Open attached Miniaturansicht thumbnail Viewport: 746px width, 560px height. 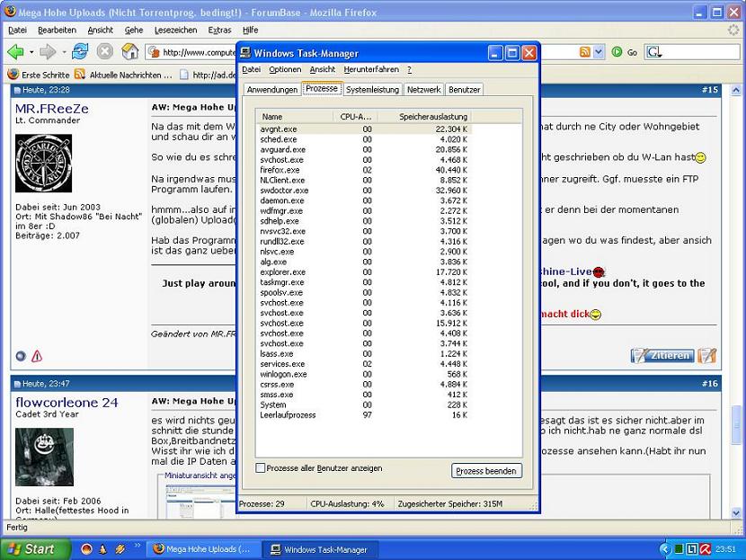(x=200, y=502)
